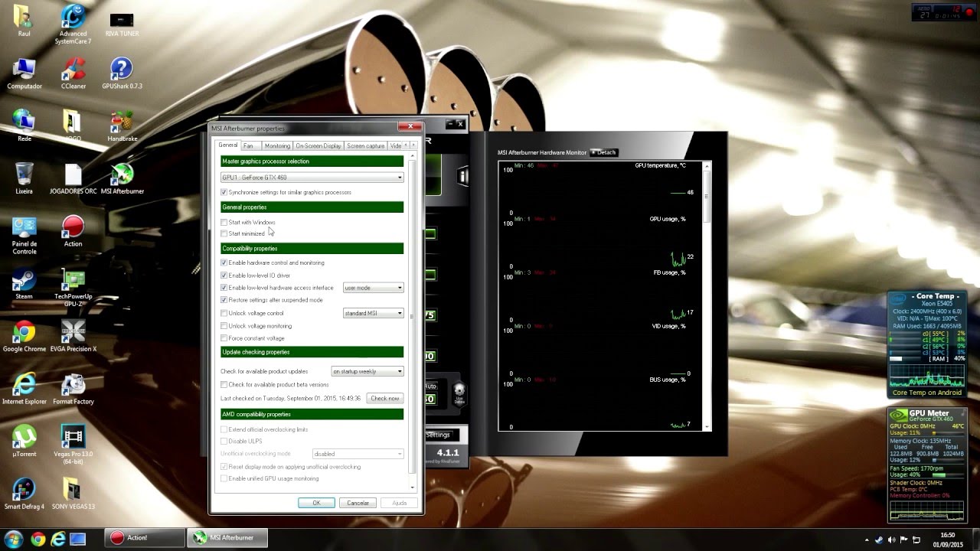Switch to the On-Screen Display tab
This screenshot has width=980, height=551.
318,145
